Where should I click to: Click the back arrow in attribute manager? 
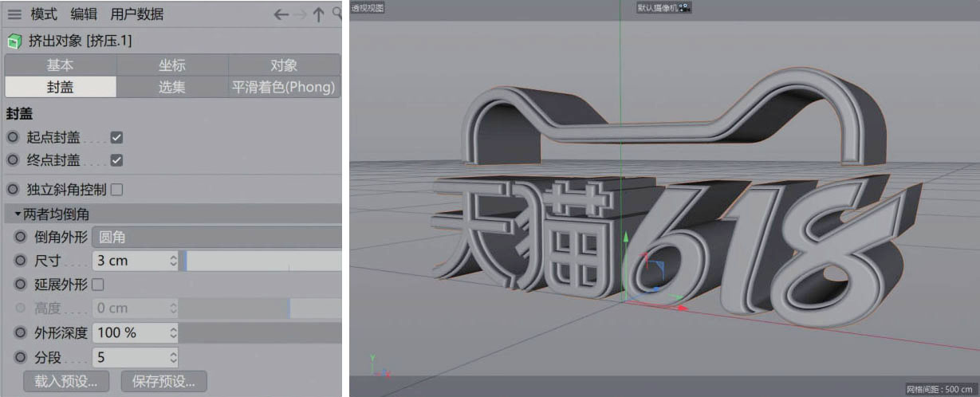(281, 14)
